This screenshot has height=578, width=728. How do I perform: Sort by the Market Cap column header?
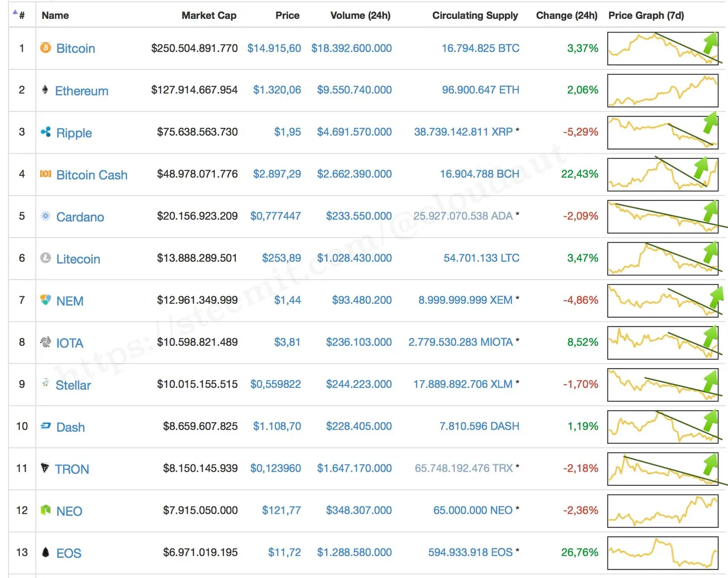click(x=209, y=15)
